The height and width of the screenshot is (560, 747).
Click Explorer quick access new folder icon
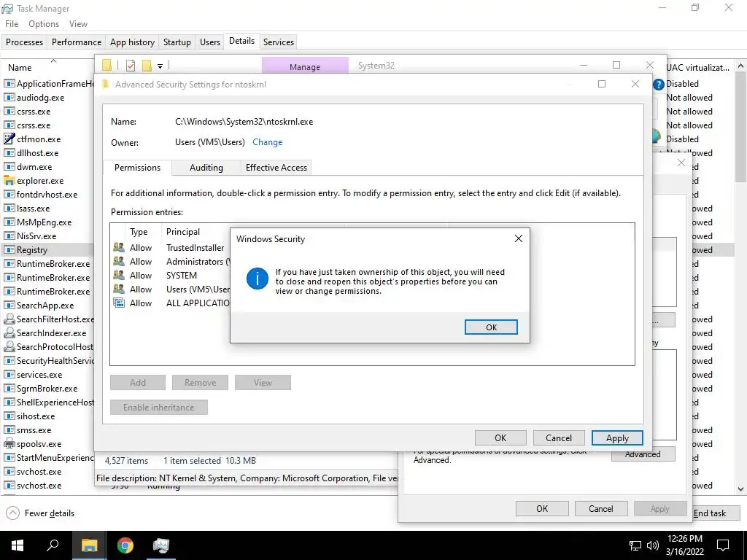(x=147, y=65)
